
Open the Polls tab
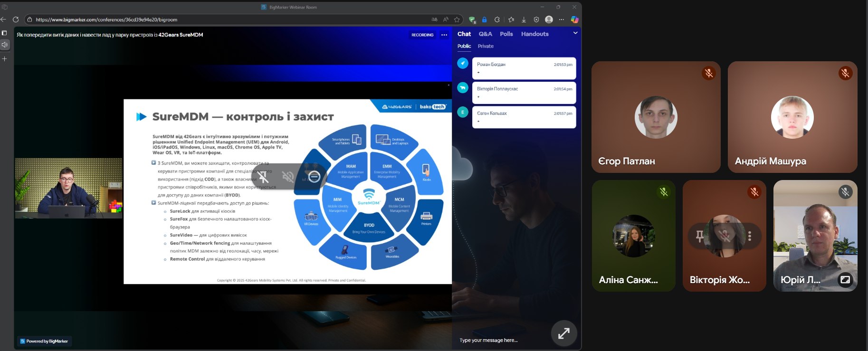point(506,34)
